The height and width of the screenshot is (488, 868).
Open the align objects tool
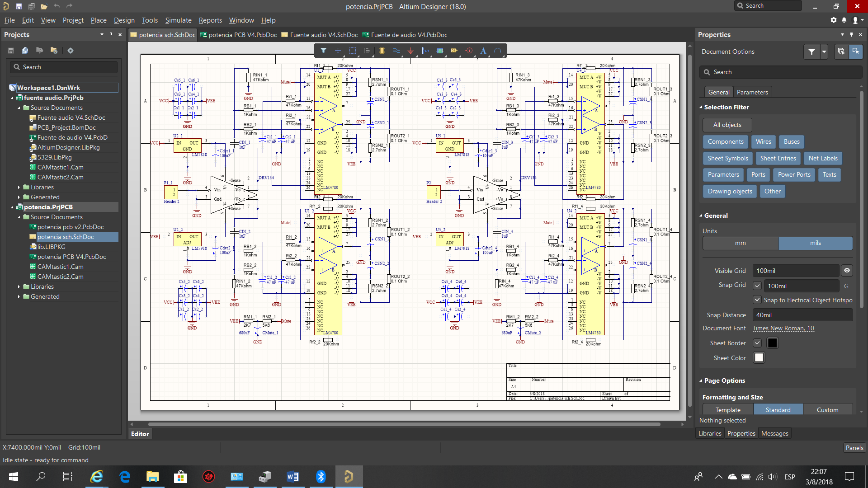(x=367, y=51)
